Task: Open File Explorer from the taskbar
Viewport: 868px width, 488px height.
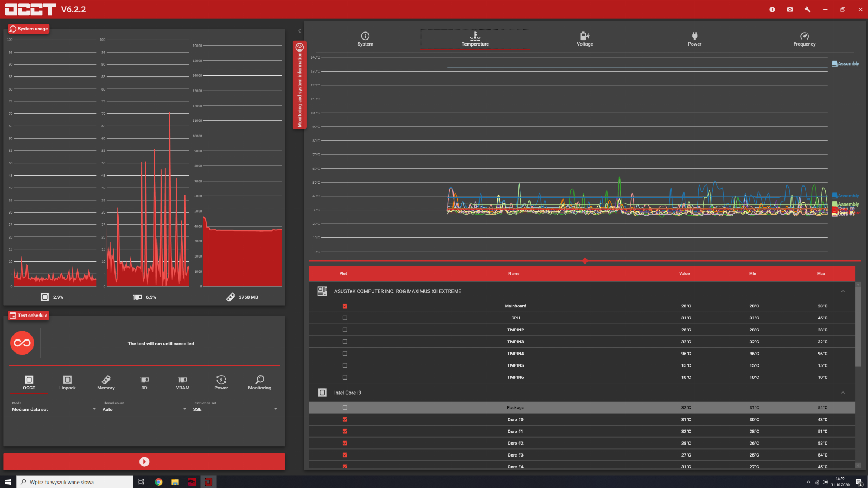Action: (175, 481)
